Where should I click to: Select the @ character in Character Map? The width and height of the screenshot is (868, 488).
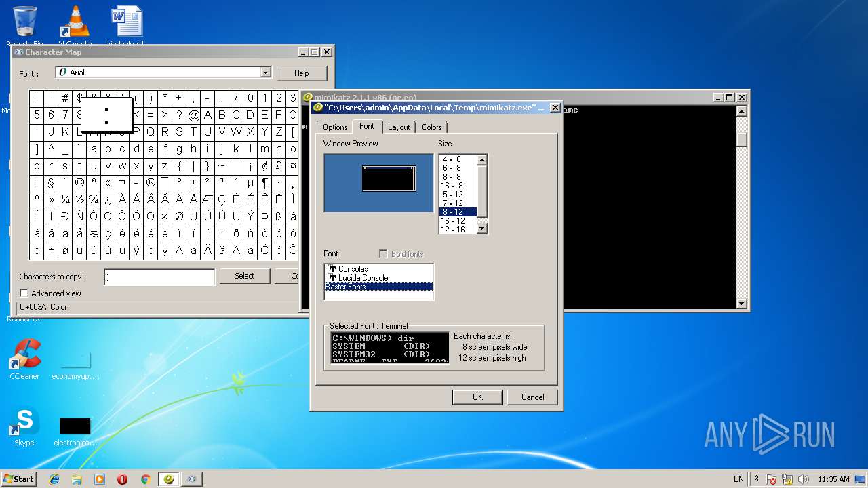point(193,115)
